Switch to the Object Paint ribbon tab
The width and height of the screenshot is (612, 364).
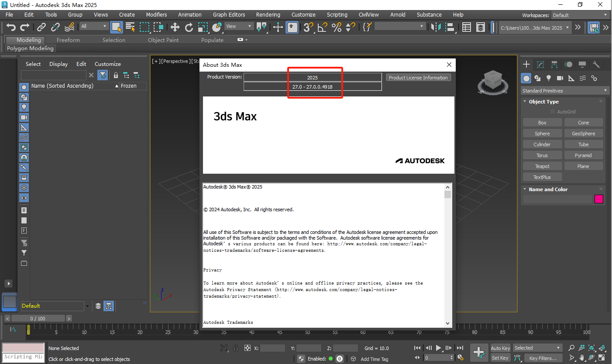(x=163, y=40)
